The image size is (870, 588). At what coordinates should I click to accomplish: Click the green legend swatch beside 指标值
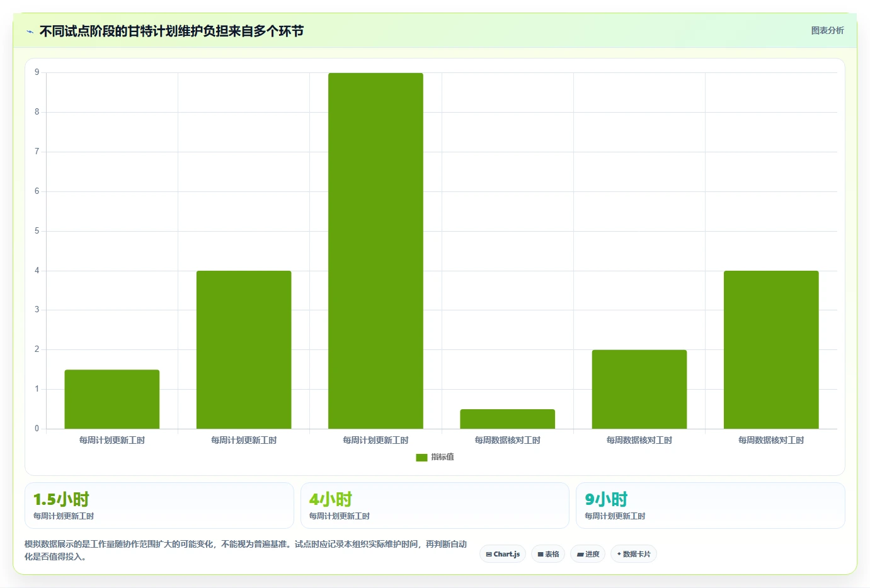pos(421,458)
